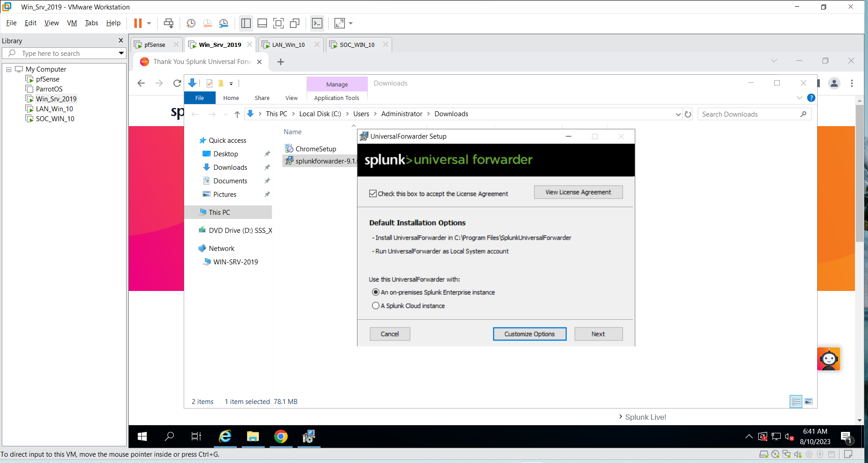The image size is (868, 463).
Task: Open Windows Start menu in the VM
Action: (x=142, y=436)
